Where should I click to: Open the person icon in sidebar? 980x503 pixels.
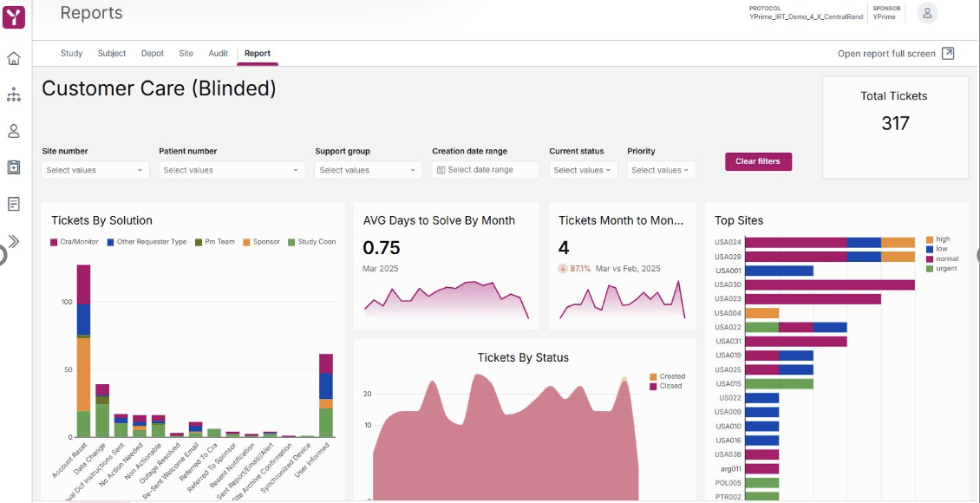(14, 131)
